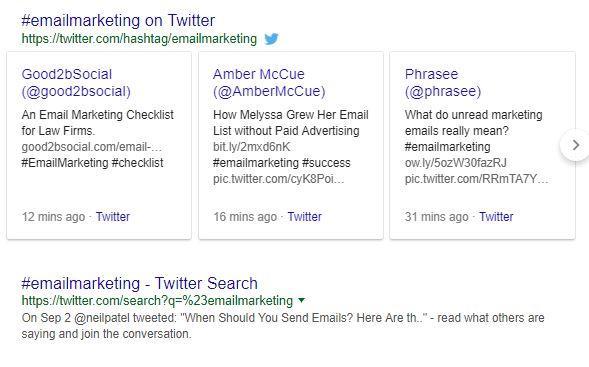Expand green dropdown arrow beside search URL
Screen dimensions: 589x367
(301, 300)
